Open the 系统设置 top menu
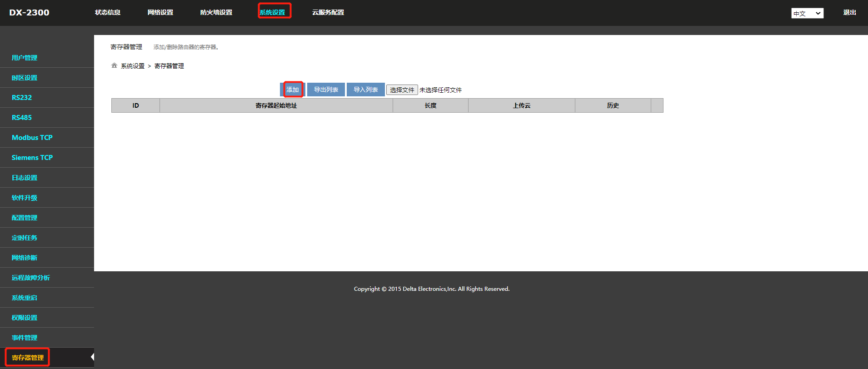Image resolution: width=868 pixels, height=369 pixels. click(272, 12)
